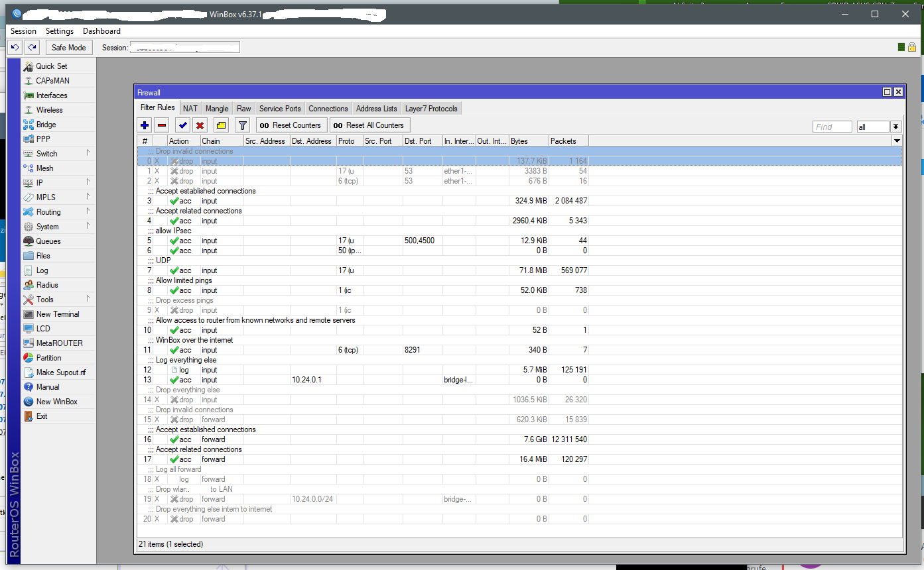The width and height of the screenshot is (924, 570).
Task: Select the 'WinBox over the internet' comment
Action: [x=194, y=340]
